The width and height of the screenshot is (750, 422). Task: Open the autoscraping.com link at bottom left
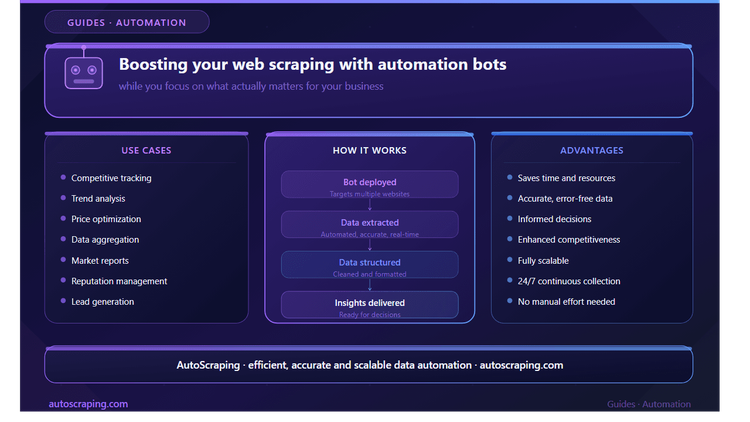pos(88,404)
